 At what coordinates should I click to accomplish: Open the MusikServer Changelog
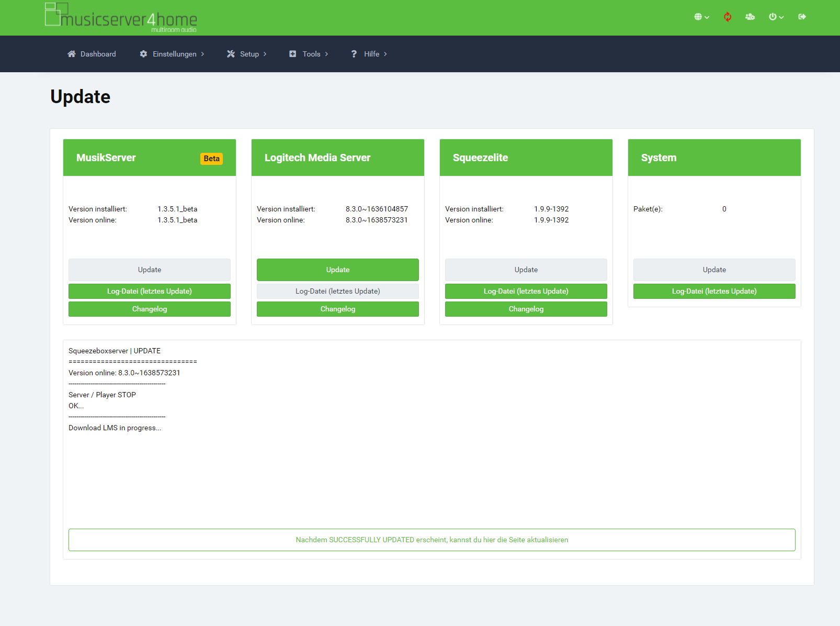pos(150,309)
